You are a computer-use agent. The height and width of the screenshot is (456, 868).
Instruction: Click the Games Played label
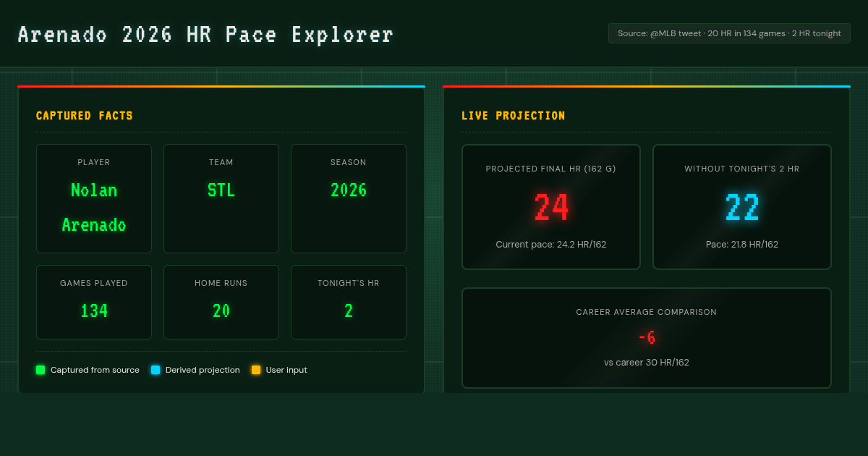click(94, 283)
